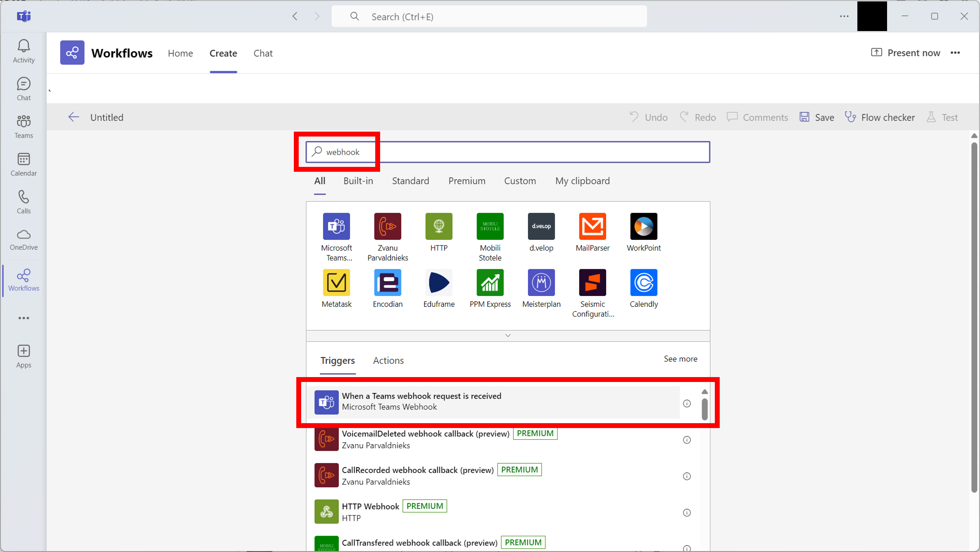Click the Save button
This screenshot has height=552, width=980.
click(x=817, y=117)
